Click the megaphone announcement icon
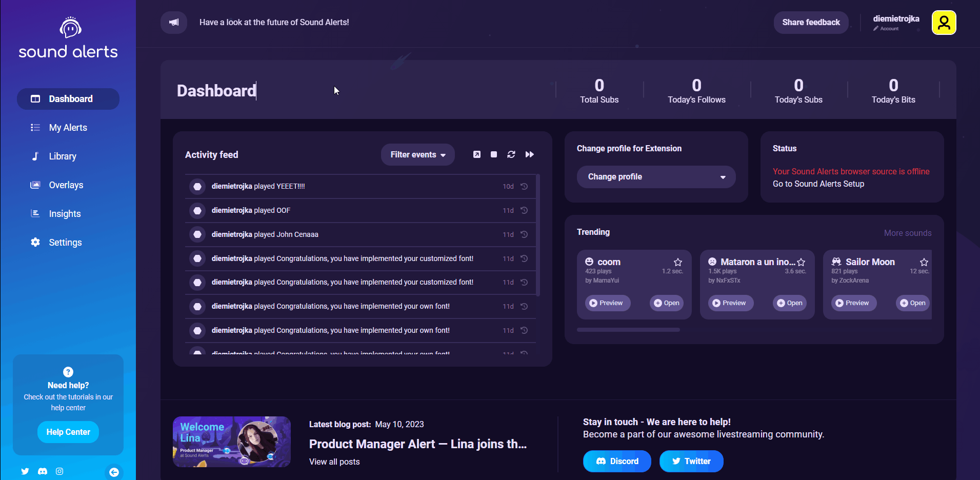The image size is (980, 480). pyautogui.click(x=174, y=23)
